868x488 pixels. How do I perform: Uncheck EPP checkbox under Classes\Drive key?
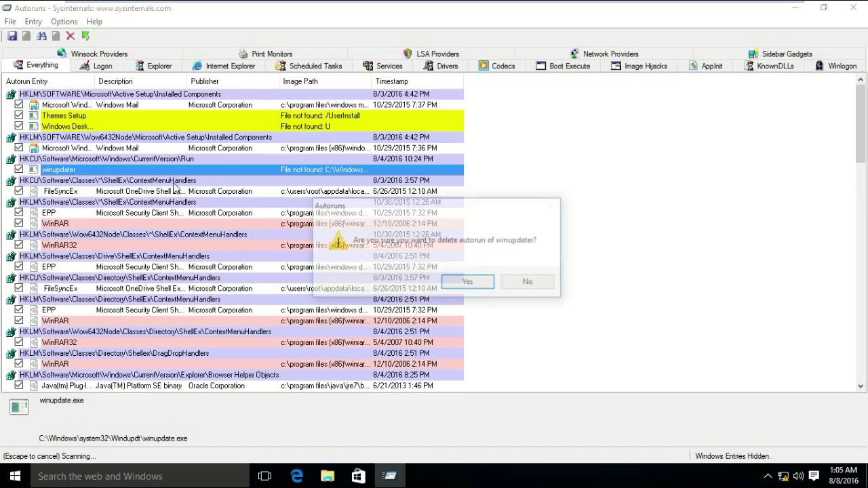pos(19,266)
